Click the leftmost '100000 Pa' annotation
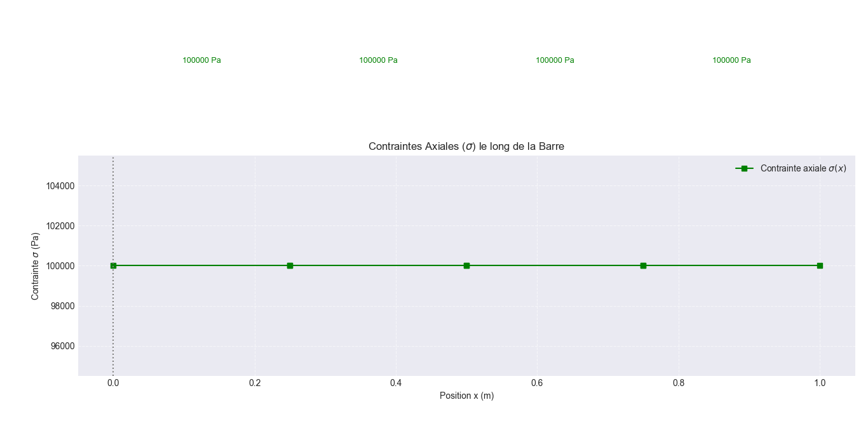Screen dimensions: 868x421 point(201,60)
